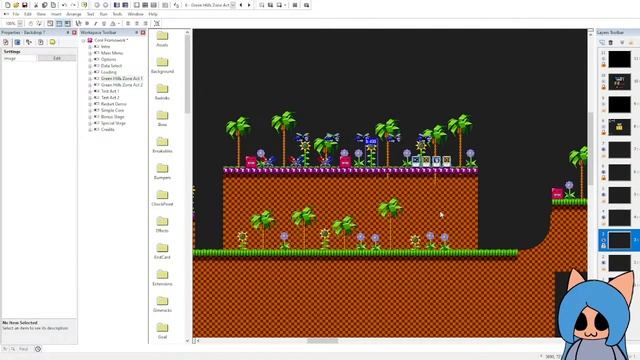
Task: Close the Workspace Toolbar panel
Action: coord(143,32)
